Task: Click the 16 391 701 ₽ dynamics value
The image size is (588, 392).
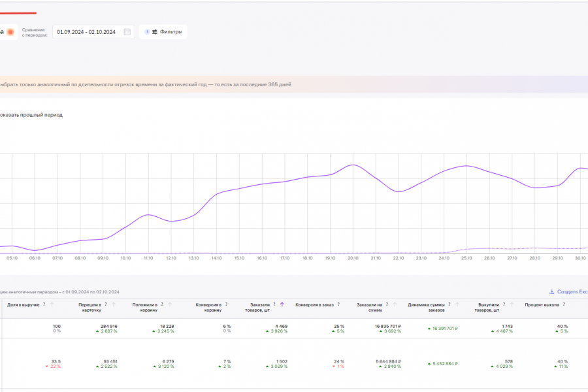Action: coord(445,329)
